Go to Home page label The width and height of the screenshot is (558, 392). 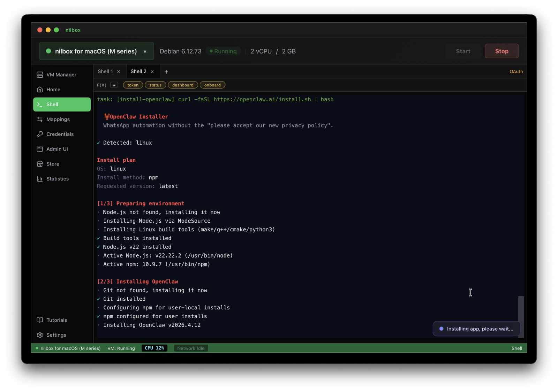53,90
